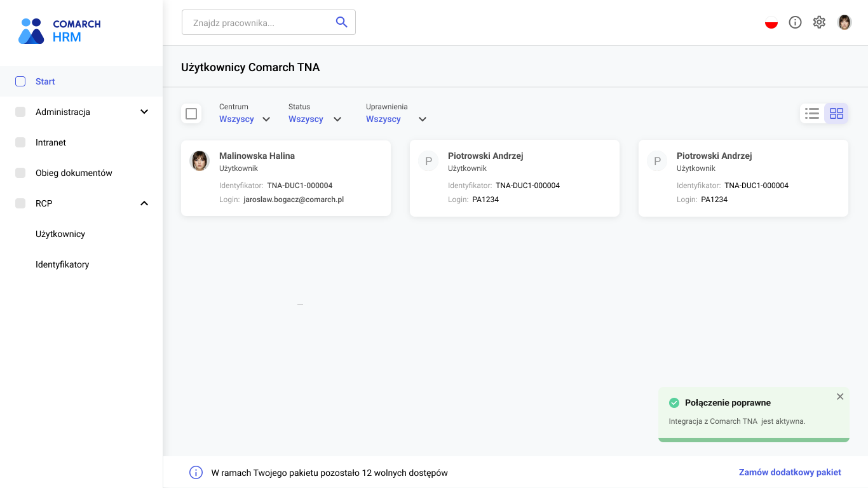Focus the Znajdz pracownika search field
868x488 pixels.
268,22
